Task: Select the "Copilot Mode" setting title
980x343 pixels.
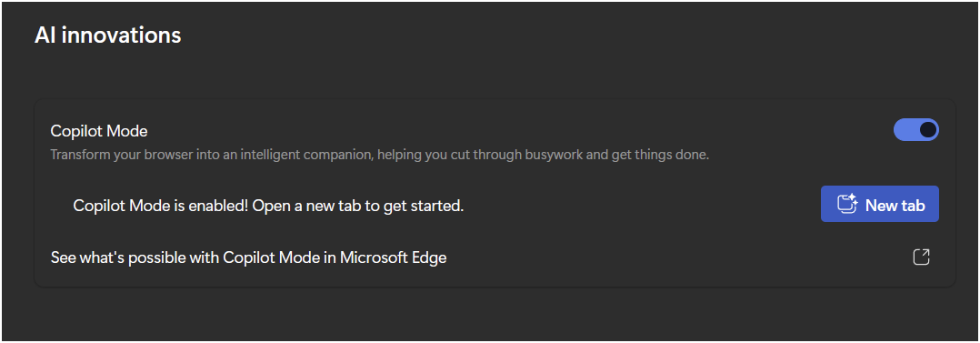Action: [99, 131]
